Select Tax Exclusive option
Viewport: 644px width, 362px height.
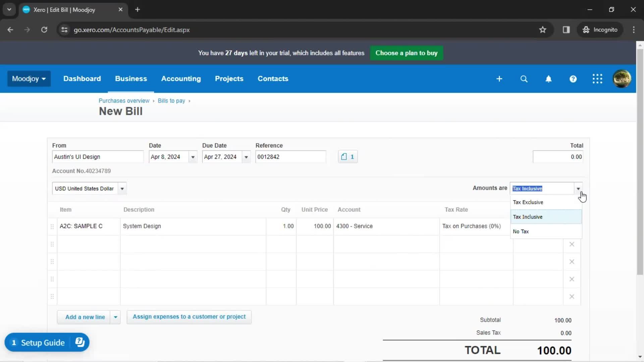coord(546,202)
